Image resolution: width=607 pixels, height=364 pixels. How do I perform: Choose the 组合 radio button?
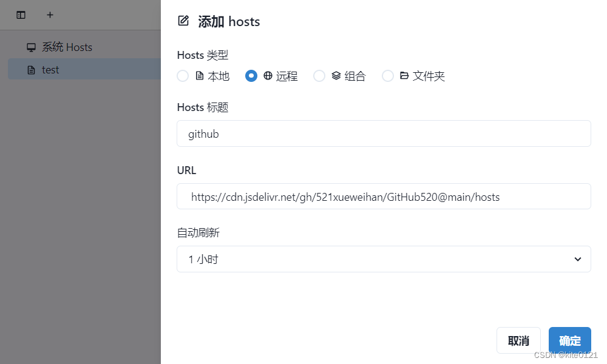click(319, 76)
